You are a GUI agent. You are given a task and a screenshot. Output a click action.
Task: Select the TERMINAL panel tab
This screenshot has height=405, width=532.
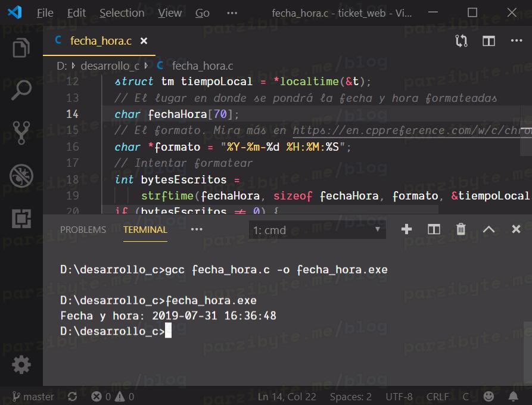click(x=145, y=230)
